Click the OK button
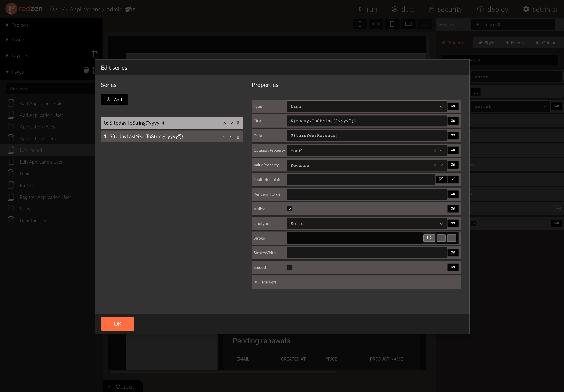Viewport: 564px width, 392px height. [118, 324]
